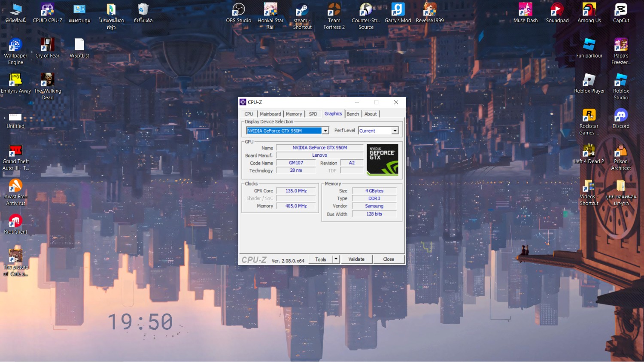Viewport: 644px width, 362px height.
Task: Open the About tab
Action: 371,114
